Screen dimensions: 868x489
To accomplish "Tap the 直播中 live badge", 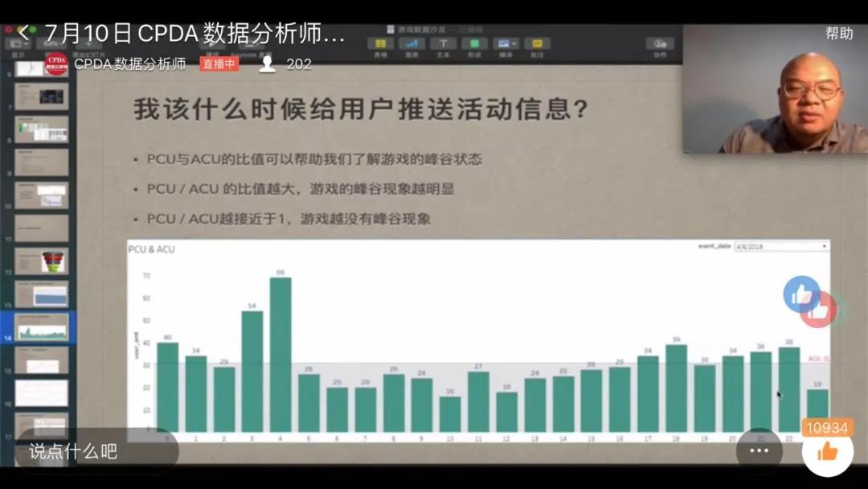I will (219, 64).
